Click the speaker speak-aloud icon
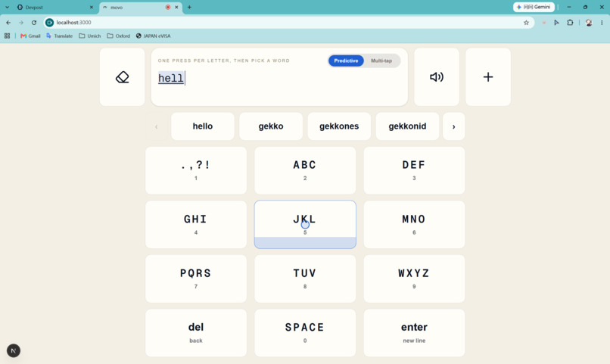 tap(437, 77)
